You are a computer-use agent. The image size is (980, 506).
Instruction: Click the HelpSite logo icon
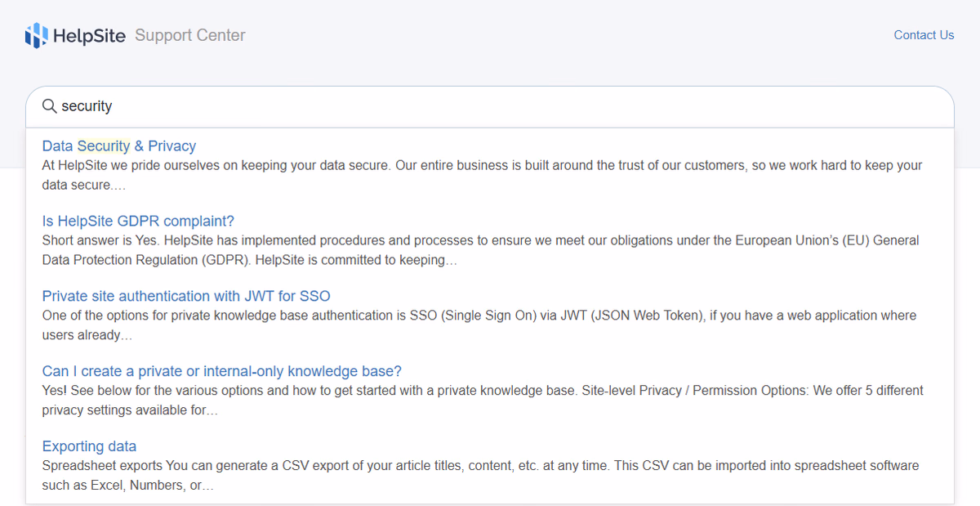click(37, 35)
